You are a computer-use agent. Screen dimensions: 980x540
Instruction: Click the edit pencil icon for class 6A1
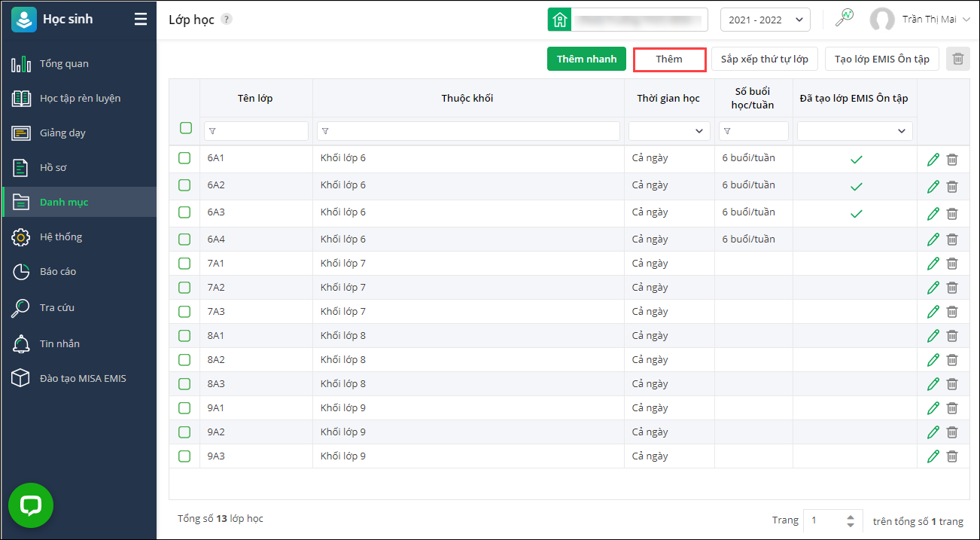point(933,160)
